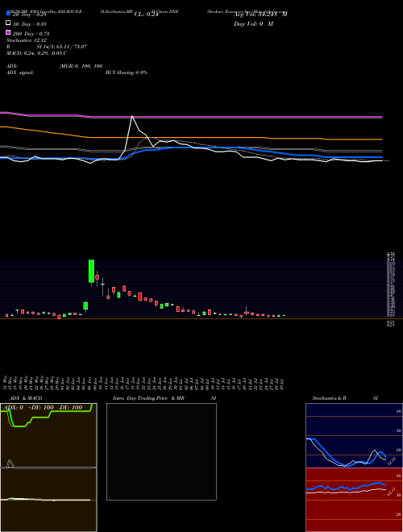The image size is (403, 532).
Task: Click the 'SI 14/3: 65.11 / 73.07' value
Action: 62,47
